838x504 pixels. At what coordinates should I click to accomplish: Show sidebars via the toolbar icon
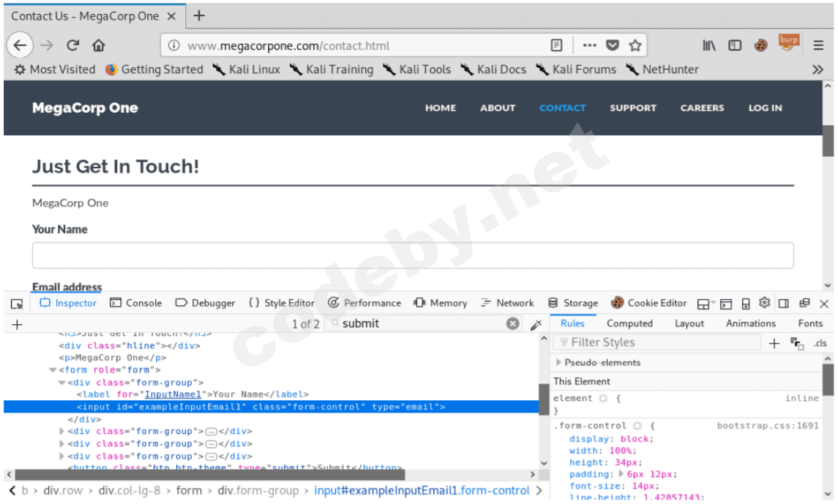pyautogui.click(x=735, y=45)
